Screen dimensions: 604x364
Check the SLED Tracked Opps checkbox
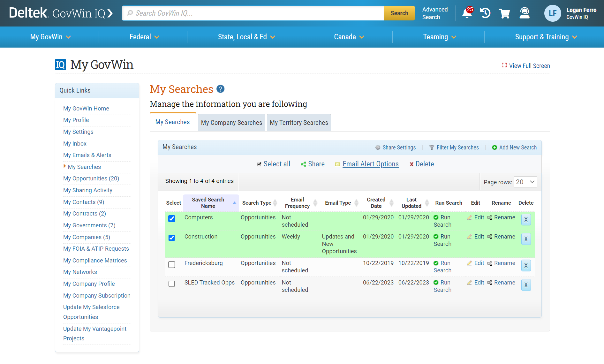tap(172, 284)
